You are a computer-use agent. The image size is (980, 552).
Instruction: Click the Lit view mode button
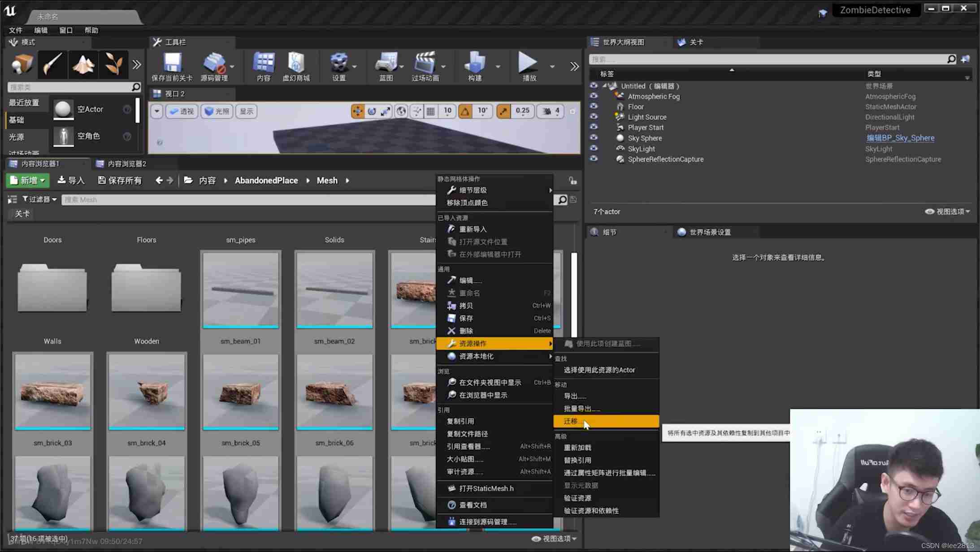point(217,111)
